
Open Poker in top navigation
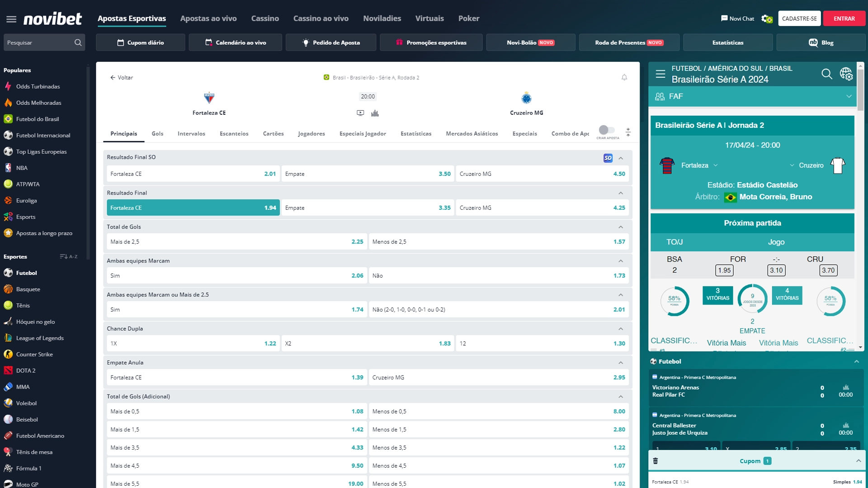tap(469, 19)
